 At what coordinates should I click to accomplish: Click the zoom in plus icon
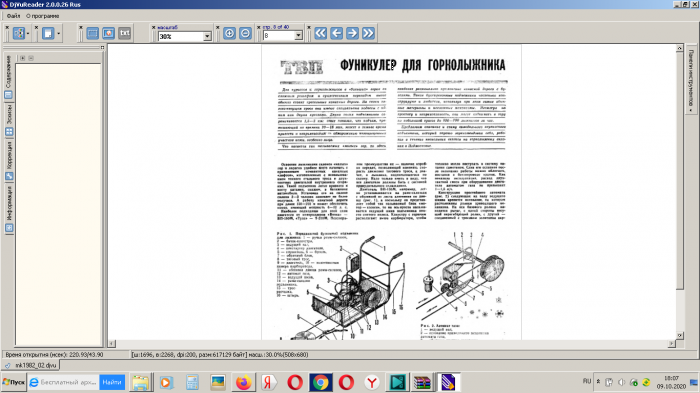pos(229,33)
